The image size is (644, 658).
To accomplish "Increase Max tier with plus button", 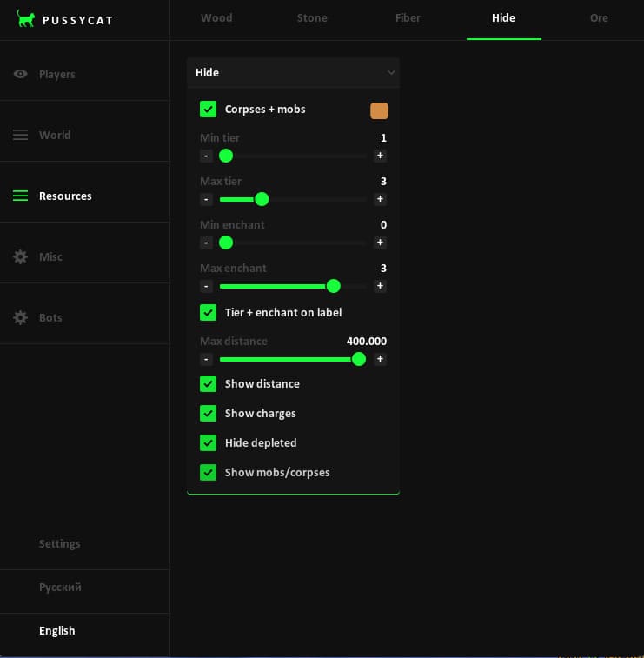I will coord(380,199).
